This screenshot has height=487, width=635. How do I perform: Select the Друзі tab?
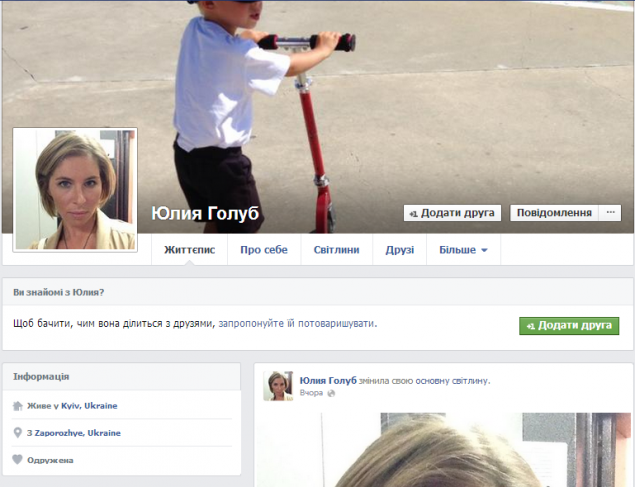(x=399, y=250)
